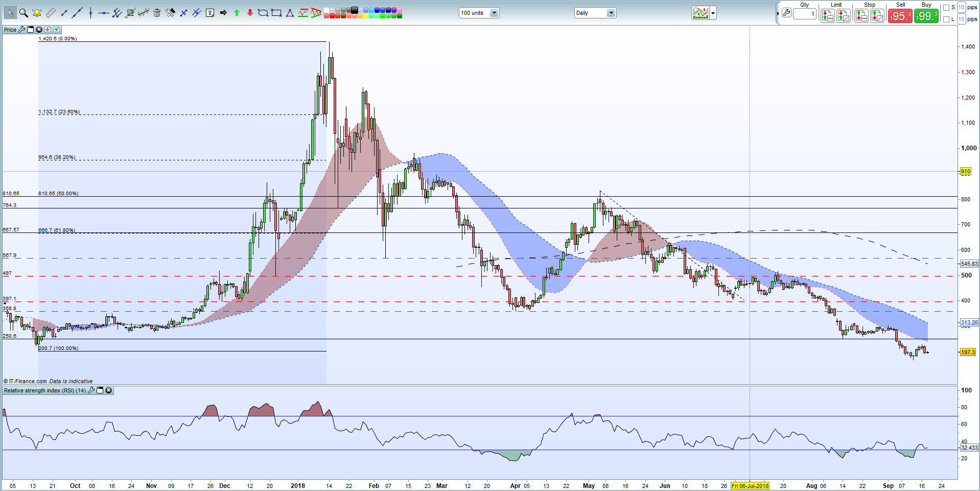Viewport: 980px width, 491px height.
Task: Select the red-green triangle pattern tool
Action: tap(316, 13)
